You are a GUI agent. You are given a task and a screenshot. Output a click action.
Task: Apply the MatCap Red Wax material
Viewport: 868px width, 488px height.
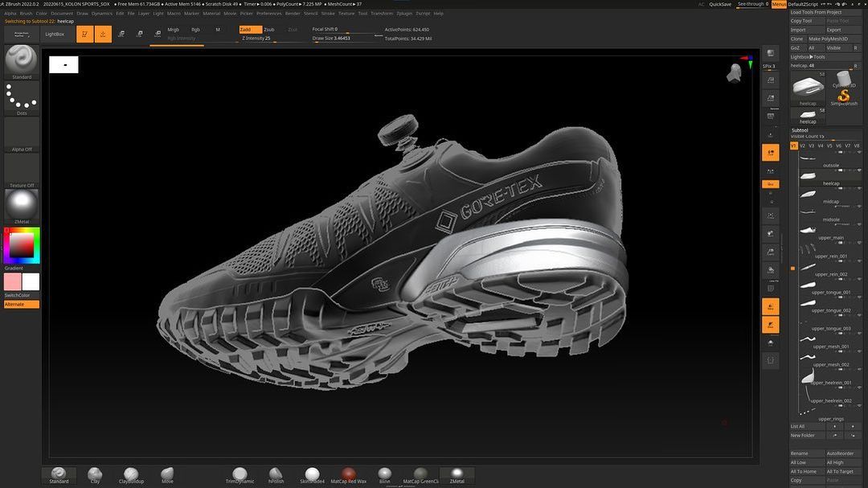coord(348,475)
